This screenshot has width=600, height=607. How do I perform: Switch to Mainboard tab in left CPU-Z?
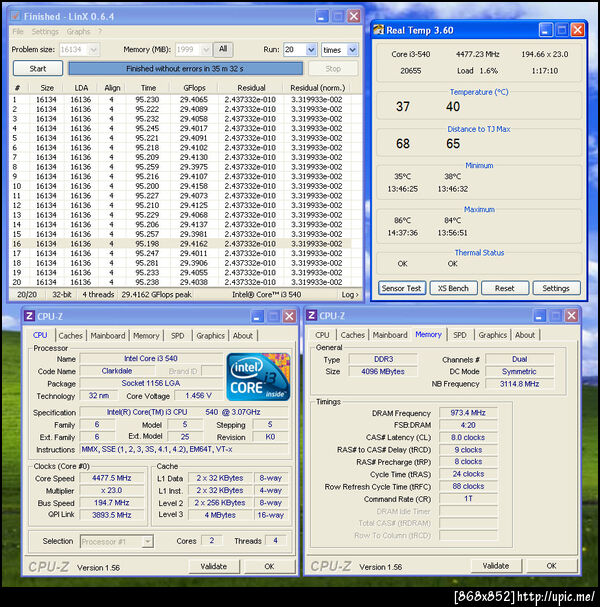pos(108,336)
